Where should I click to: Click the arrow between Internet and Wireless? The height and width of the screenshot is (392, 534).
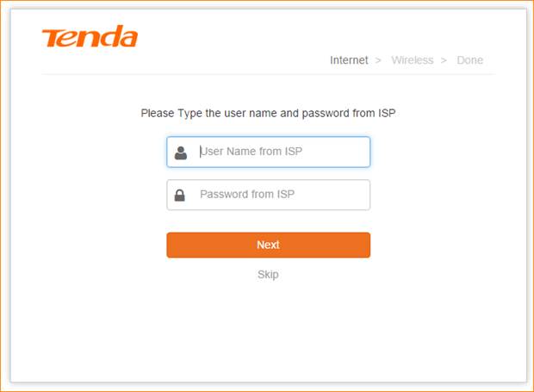[x=378, y=60]
